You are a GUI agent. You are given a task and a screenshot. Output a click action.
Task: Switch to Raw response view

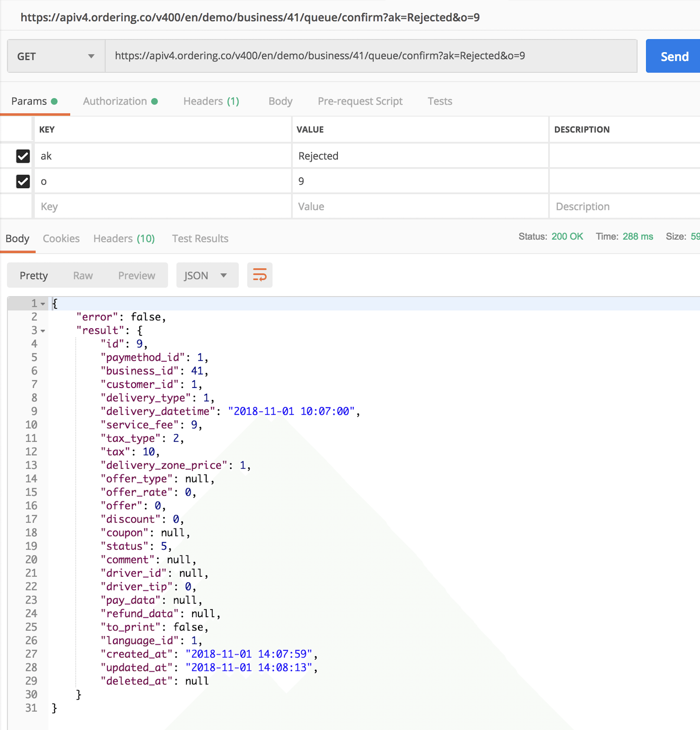(x=83, y=276)
